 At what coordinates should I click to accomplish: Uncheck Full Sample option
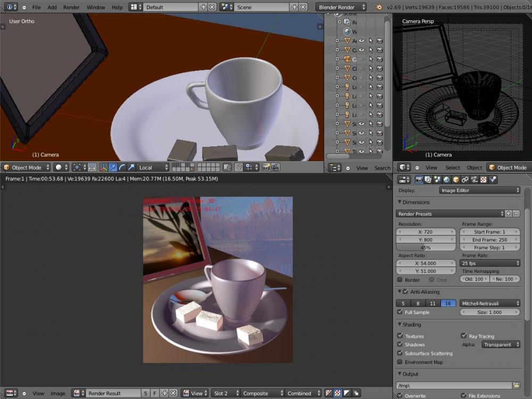pos(400,312)
